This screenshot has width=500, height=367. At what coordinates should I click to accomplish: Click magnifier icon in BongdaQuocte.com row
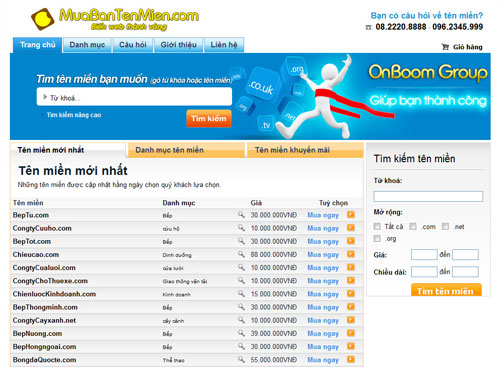[241, 359]
